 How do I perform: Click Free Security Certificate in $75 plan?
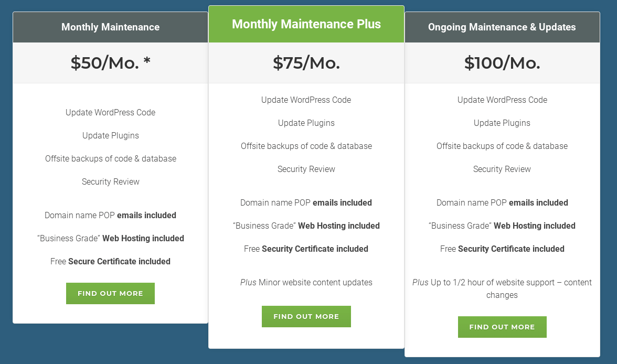[x=306, y=249]
